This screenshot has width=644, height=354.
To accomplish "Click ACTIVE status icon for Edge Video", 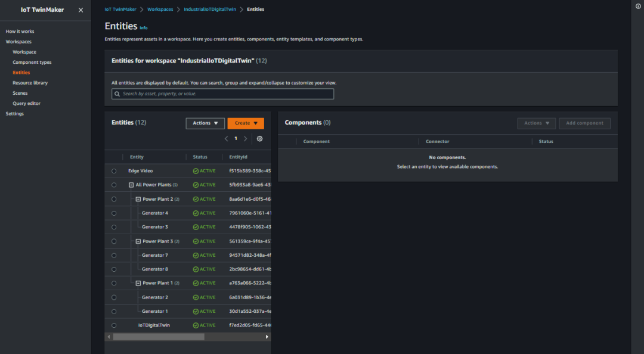I will click(x=196, y=171).
